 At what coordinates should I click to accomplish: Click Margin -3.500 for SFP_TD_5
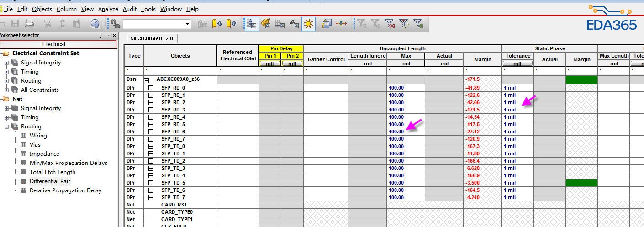(482, 183)
